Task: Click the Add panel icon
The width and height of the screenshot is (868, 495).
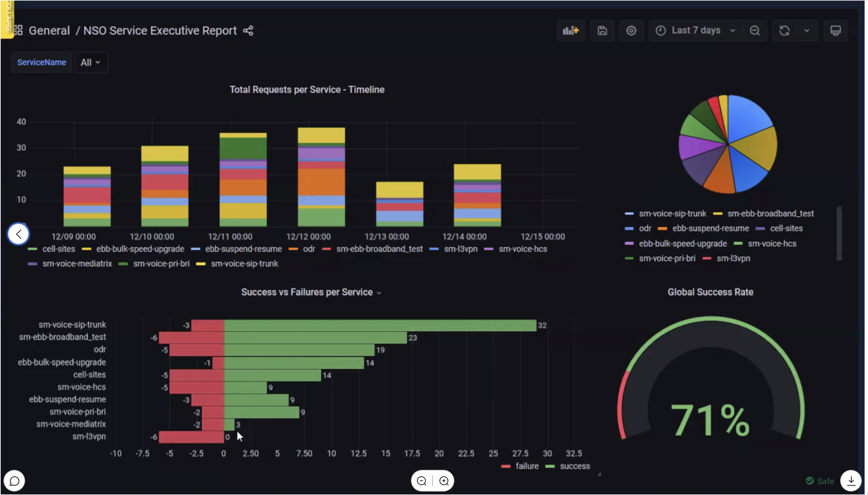Action: pos(570,31)
